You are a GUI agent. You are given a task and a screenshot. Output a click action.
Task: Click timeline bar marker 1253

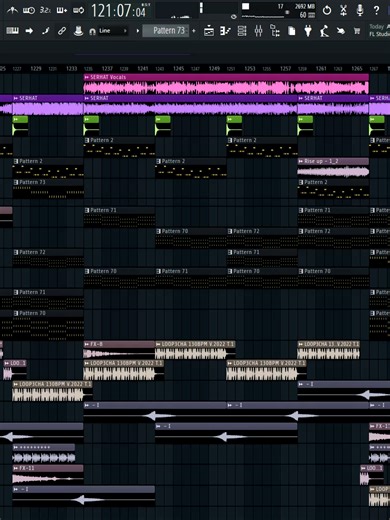point(250,69)
